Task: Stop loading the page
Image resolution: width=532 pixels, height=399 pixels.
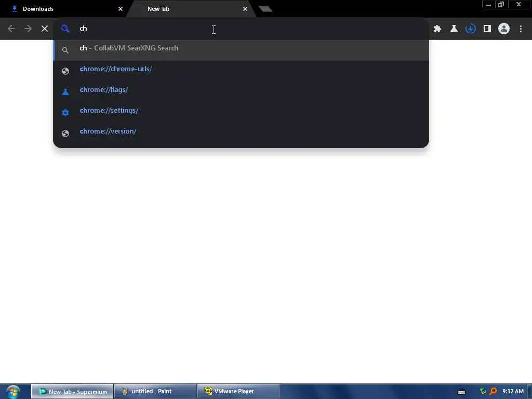Action: point(45,29)
